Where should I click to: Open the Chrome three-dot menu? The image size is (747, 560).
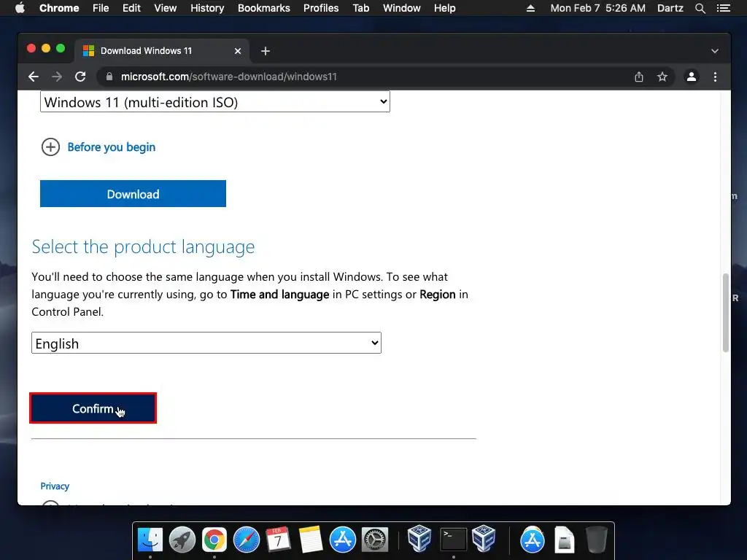pyautogui.click(x=715, y=77)
